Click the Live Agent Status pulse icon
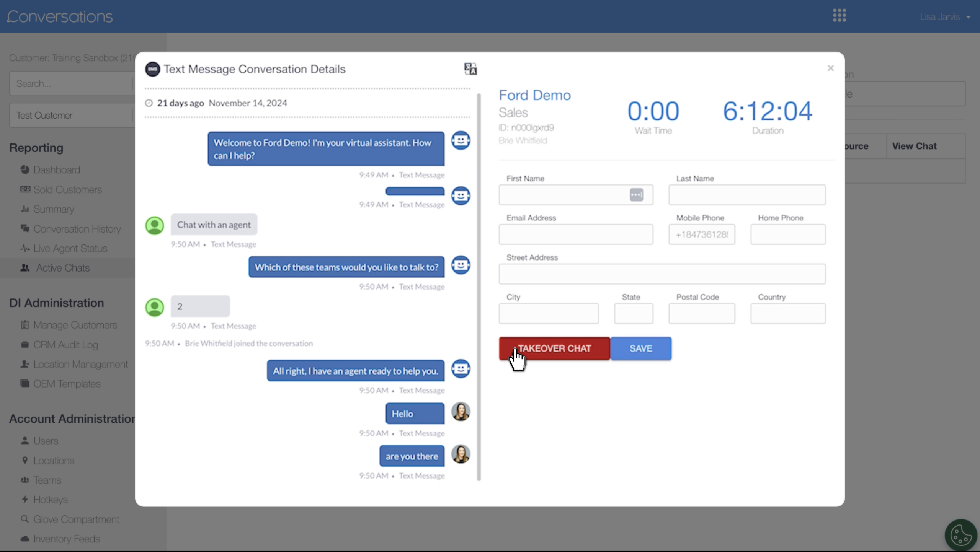This screenshot has width=980, height=552. pos(25,248)
